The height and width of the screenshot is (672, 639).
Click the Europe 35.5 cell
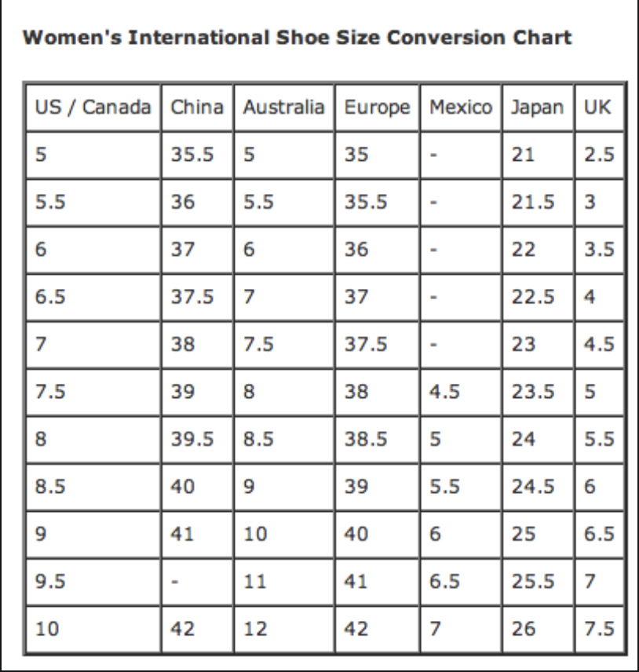point(377,203)
